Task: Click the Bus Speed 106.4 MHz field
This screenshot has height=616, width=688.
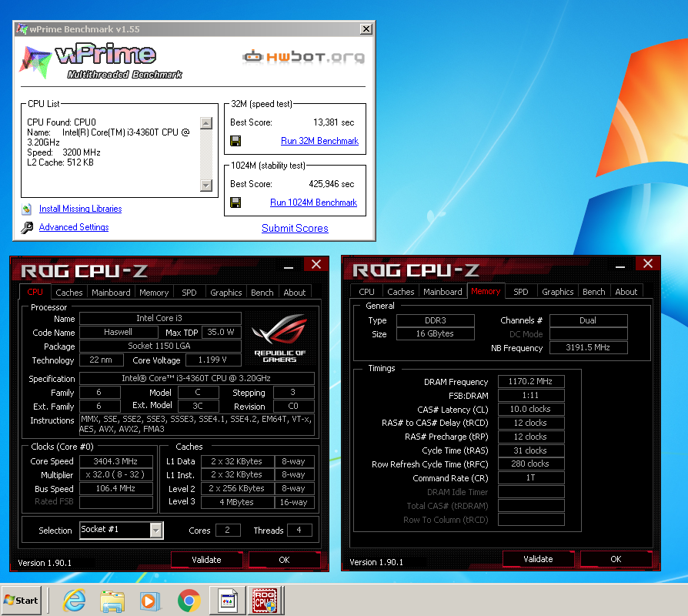Action: [116, 488]
